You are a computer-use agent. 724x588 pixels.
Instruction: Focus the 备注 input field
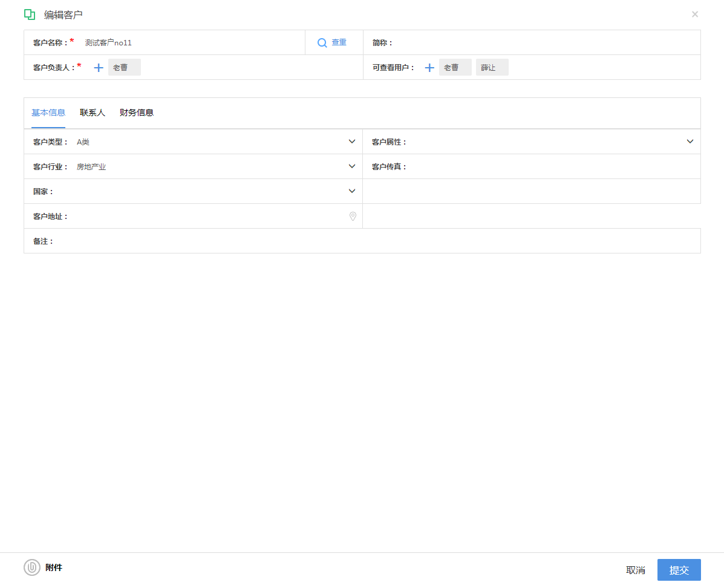(376, 241)
